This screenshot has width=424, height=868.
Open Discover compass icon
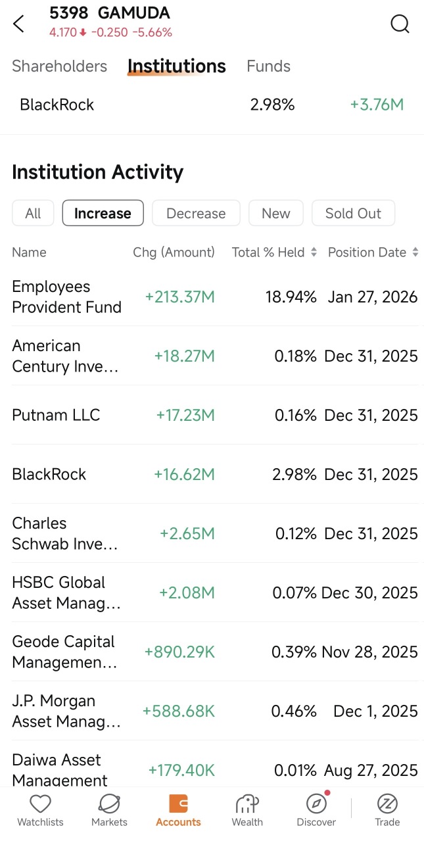(x=317, y=803)
